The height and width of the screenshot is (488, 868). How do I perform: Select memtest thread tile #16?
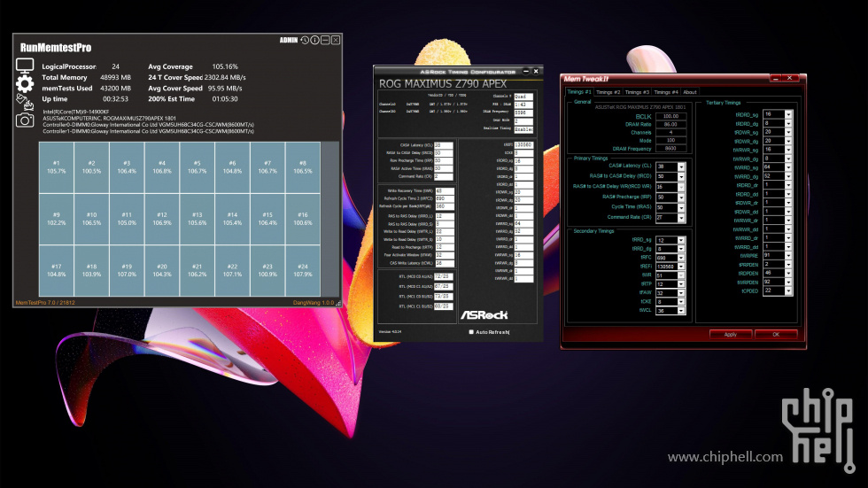[303, 219]
